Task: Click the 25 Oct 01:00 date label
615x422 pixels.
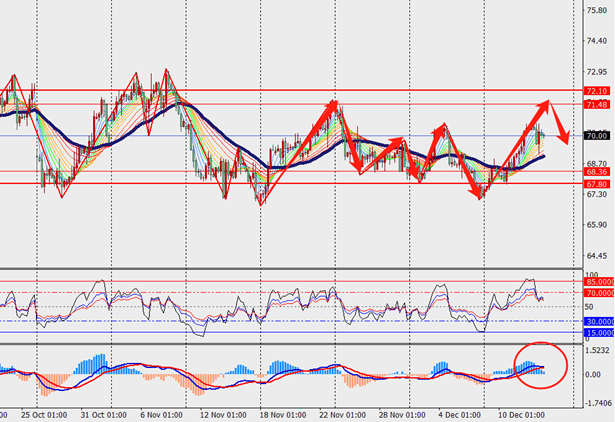Action: (44, 415)
